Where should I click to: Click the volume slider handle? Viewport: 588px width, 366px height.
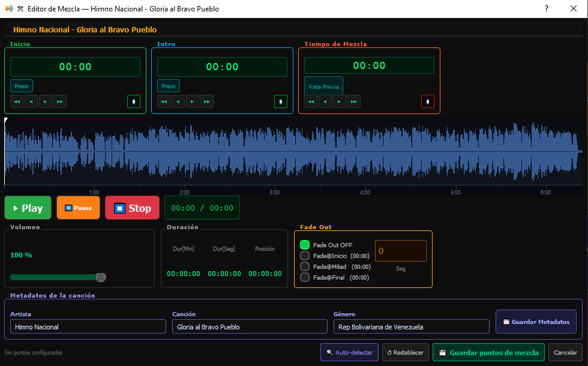coord(101,277)
